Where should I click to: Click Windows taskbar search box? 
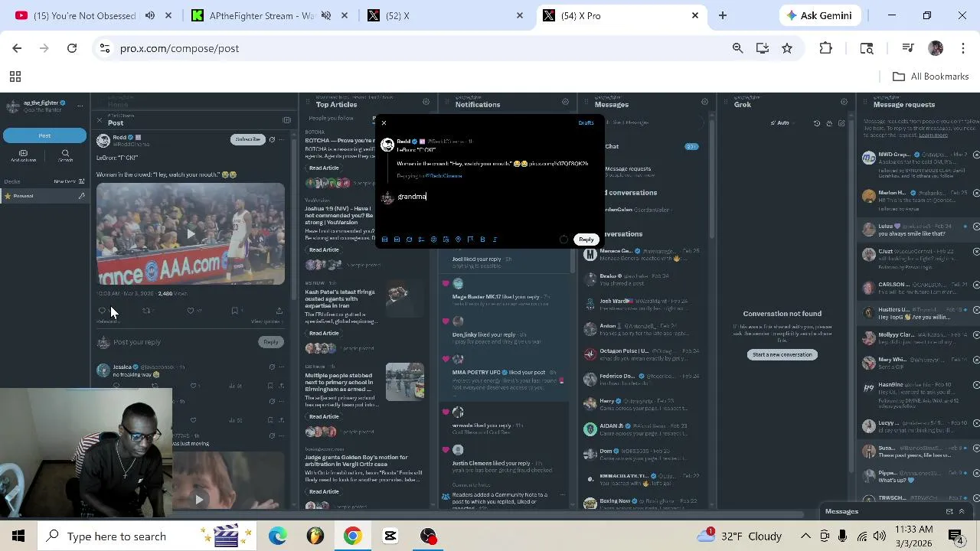coord(145,536)
